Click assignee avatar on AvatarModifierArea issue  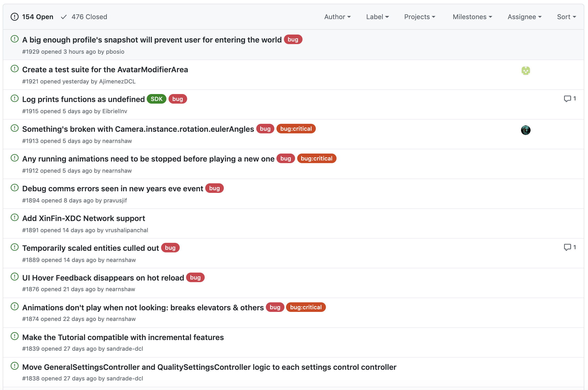(526, 71)
